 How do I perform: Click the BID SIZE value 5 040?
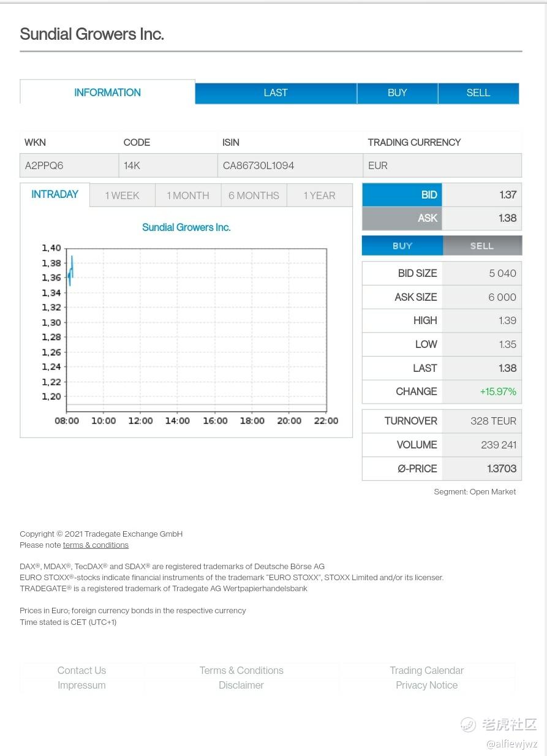502,273
